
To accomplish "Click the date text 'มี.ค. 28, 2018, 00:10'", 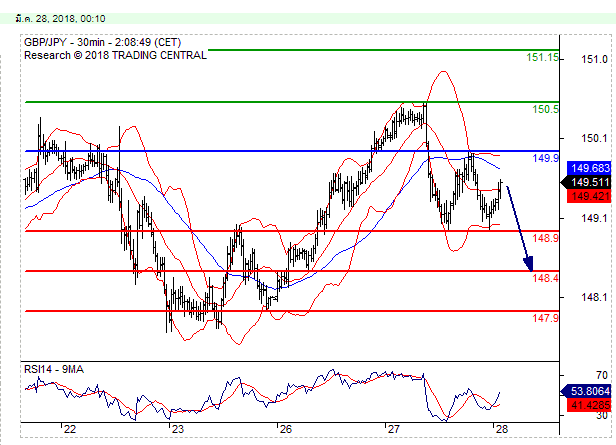I will tap(60, 18).
